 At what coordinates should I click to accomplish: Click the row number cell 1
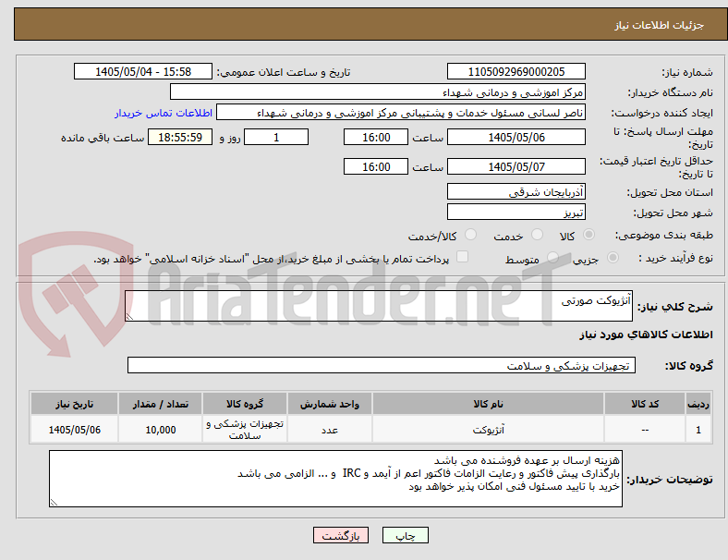(x=698, y=430)
